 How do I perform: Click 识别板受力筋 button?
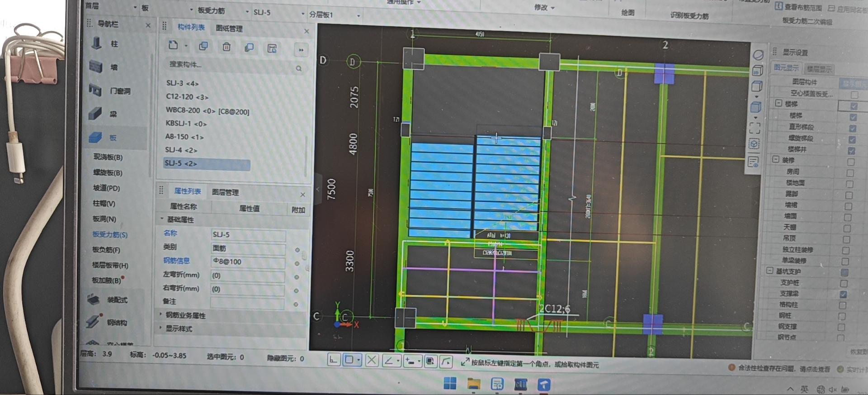[689, 16]
